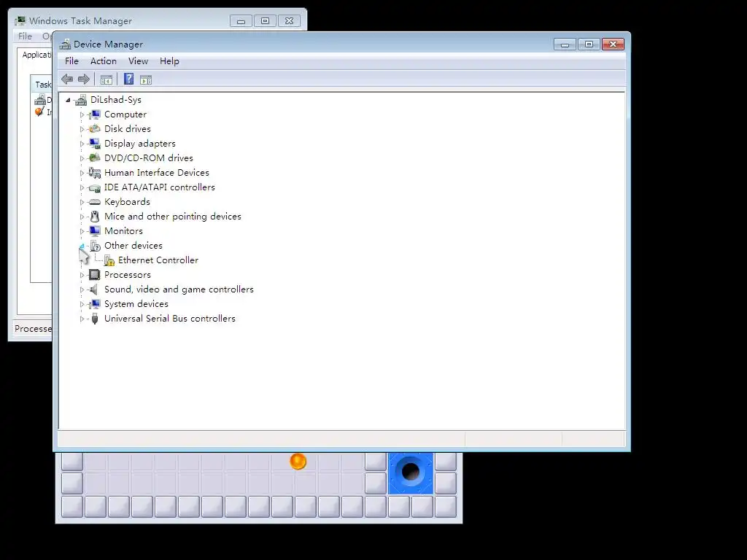This screenshot has height=560, width=747.
Task: Expand the Disk drives category
Action: pos(82,129)
